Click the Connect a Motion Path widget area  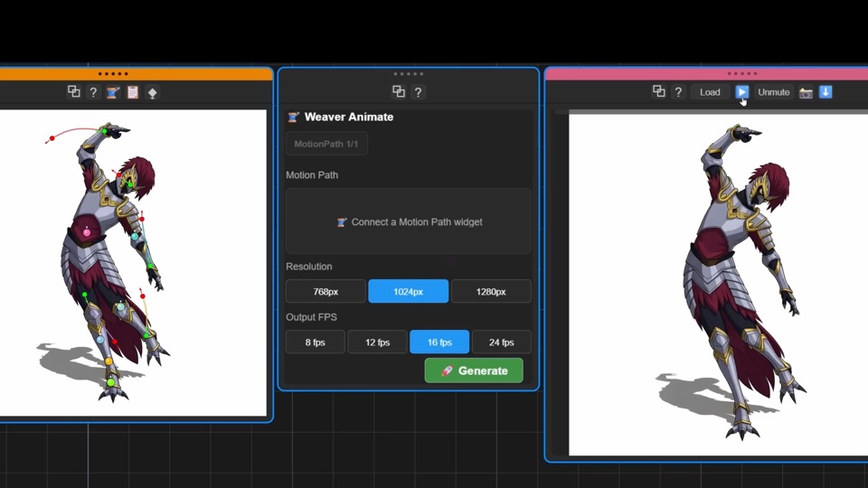(409, 221)
